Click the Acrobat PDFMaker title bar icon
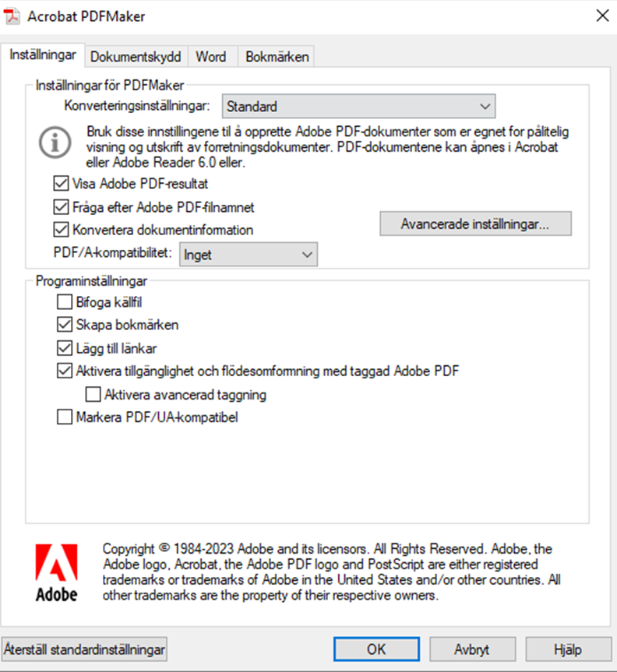 [x=13, y=16]
